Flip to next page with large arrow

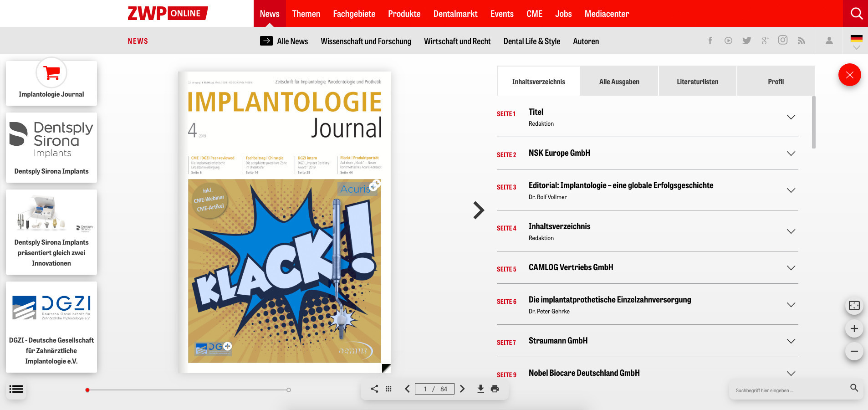(478, 210)
